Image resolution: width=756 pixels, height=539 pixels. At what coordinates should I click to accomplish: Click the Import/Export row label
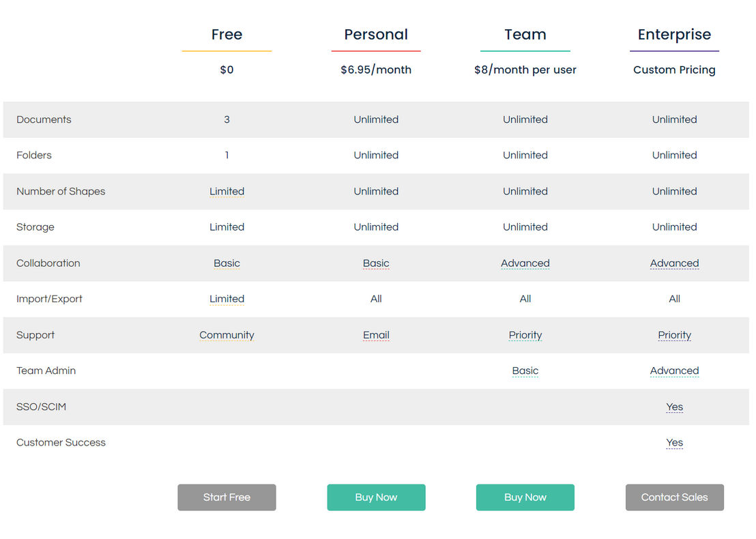[49, 299]
